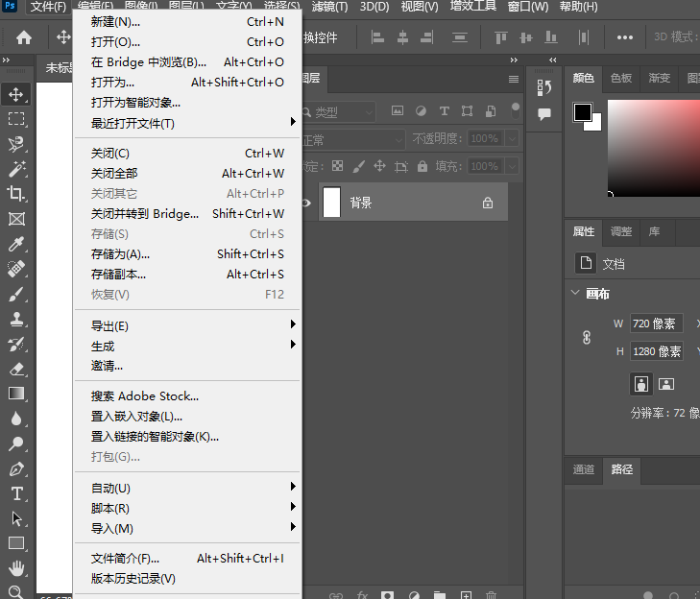Select the Gradient tool

point(16,394)
